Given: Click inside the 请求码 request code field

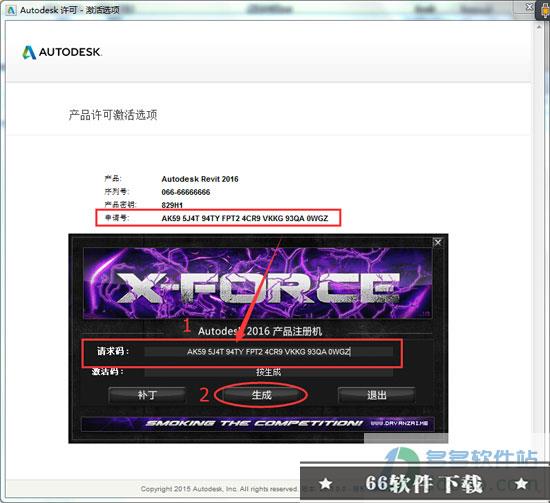Looking at the screenshot, I should [x=268, y=351].
